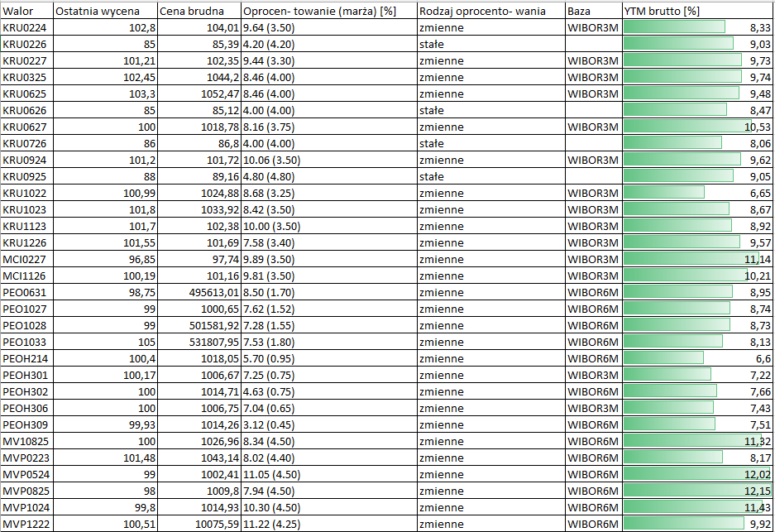Screen dimensions: 775x532
Task: Click the 9.64 (3.50) interest cell
Action: (329, 27)
